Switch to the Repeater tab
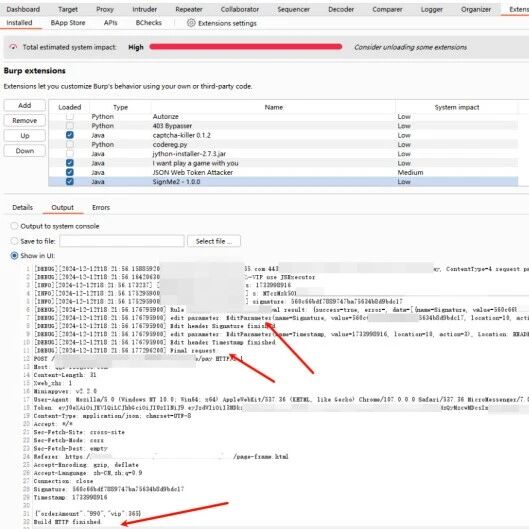 click(189, 9)
